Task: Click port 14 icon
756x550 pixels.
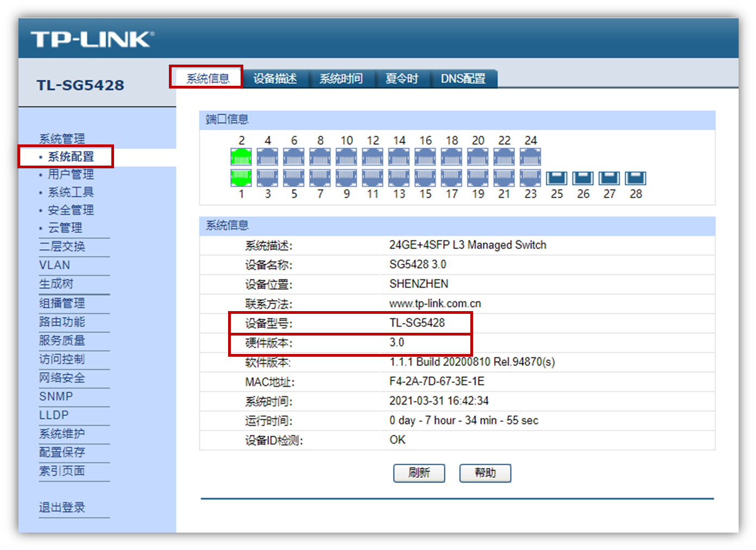Action: pyautogui.click(x=399, y=157)
